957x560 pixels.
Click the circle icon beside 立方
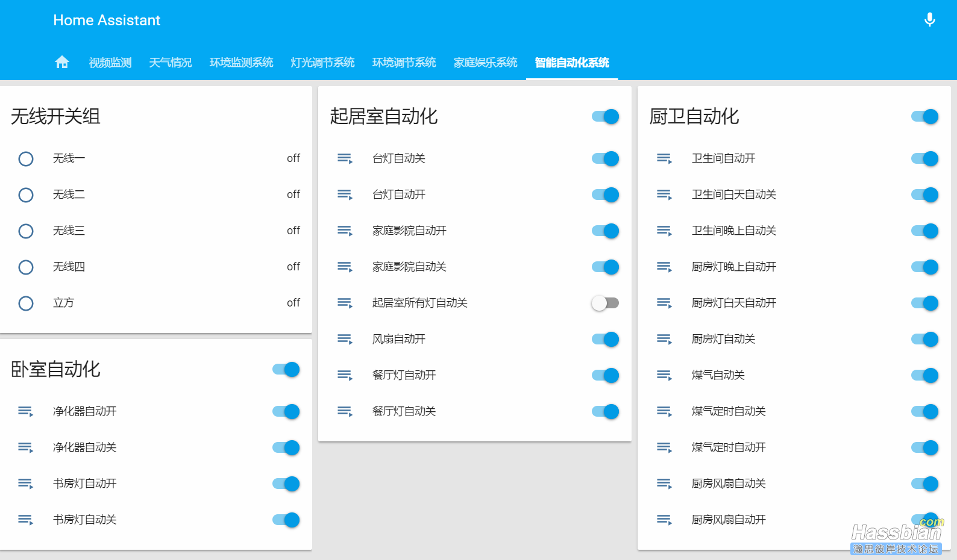click(x=26, y=303)
